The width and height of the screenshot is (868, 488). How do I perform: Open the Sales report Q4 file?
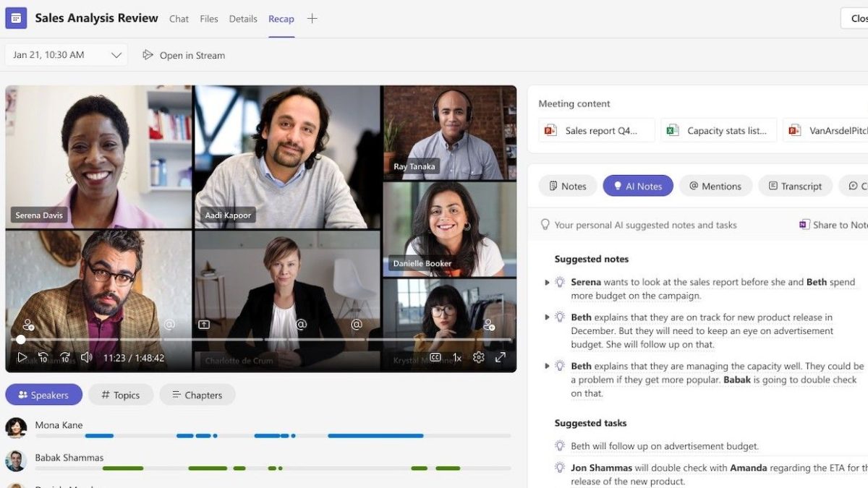(597, 130)
